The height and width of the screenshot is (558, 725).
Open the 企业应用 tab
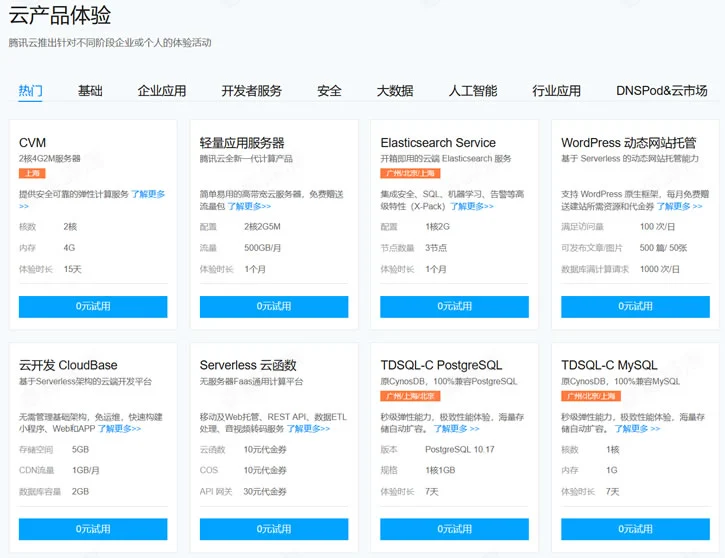click(162, 91)
